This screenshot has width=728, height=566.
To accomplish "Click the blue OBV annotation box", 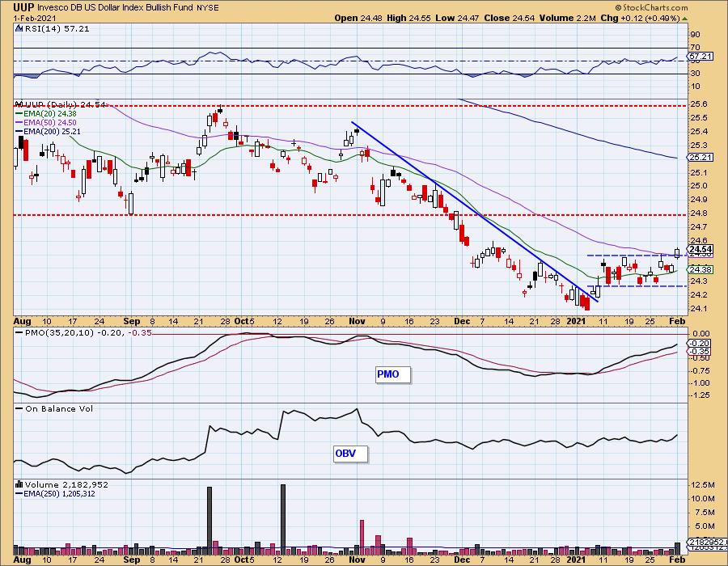I will click(x=350, y=454).
